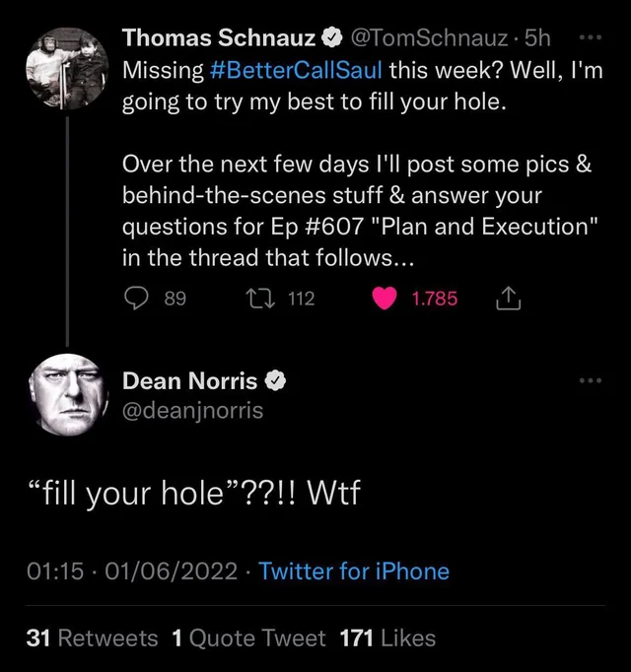Open the Twitter for iPhone link
Image resolution: width=631 pixels, height=672 pixels.
click(354, 571)
